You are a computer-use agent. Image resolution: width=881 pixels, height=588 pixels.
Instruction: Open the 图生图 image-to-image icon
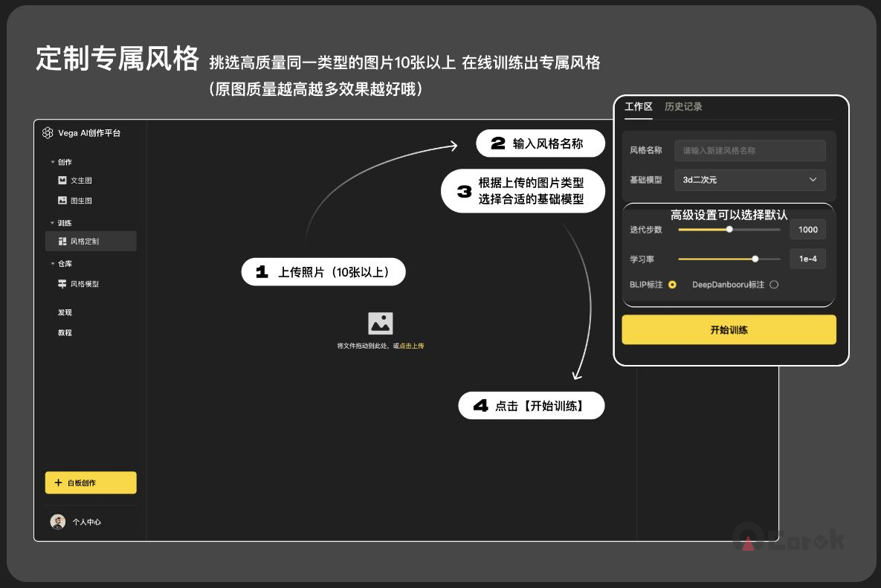[62, 201]
